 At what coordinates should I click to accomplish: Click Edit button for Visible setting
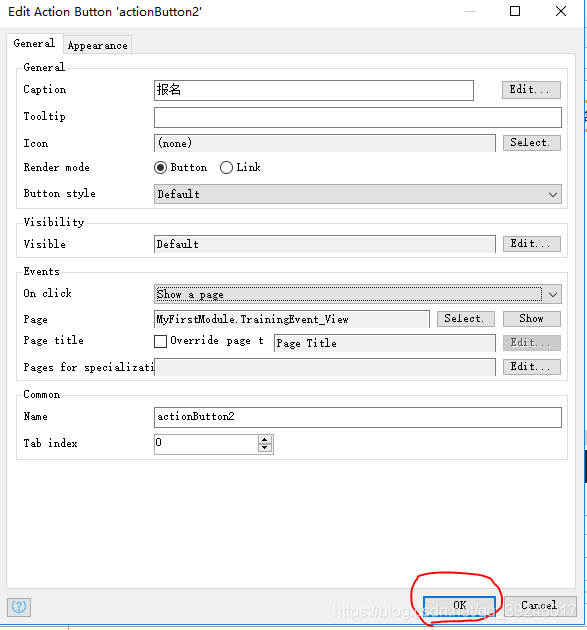(x=531, y=244)
